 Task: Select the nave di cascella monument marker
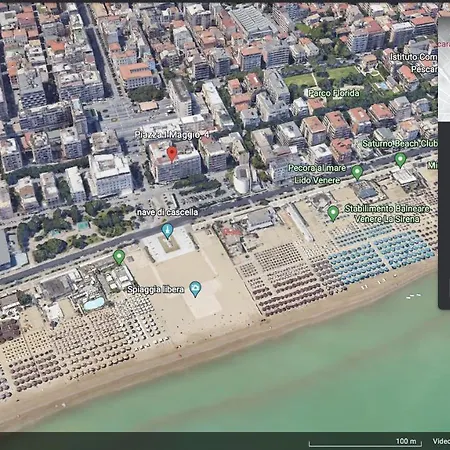click(x=167, y=231)
